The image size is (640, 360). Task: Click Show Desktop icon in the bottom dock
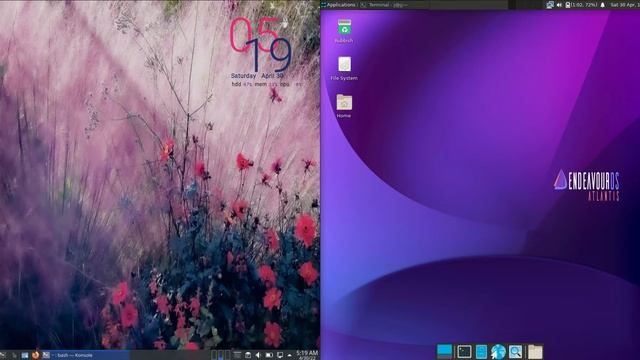[444, 351]
